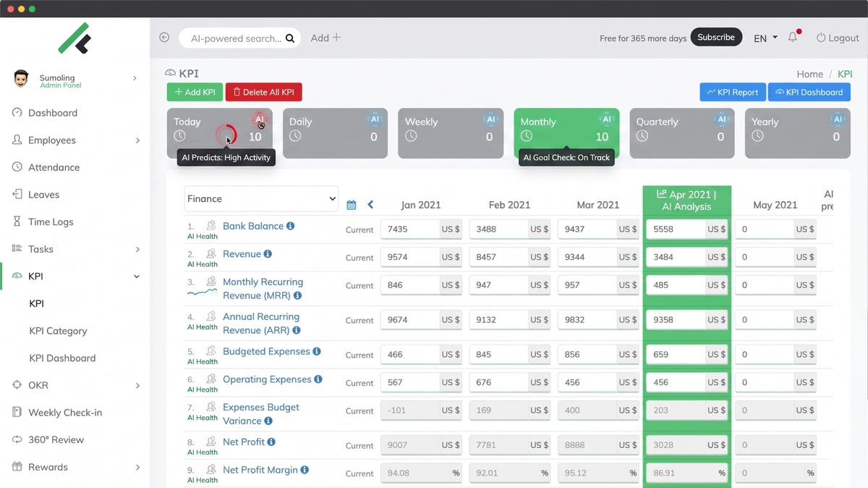Show previous months with left chevron
Screen dimensions: 868x488
pos(370,205)
